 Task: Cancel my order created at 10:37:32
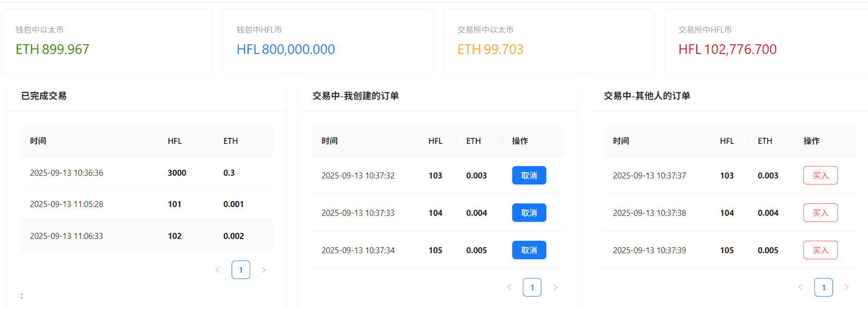[529, 175]
